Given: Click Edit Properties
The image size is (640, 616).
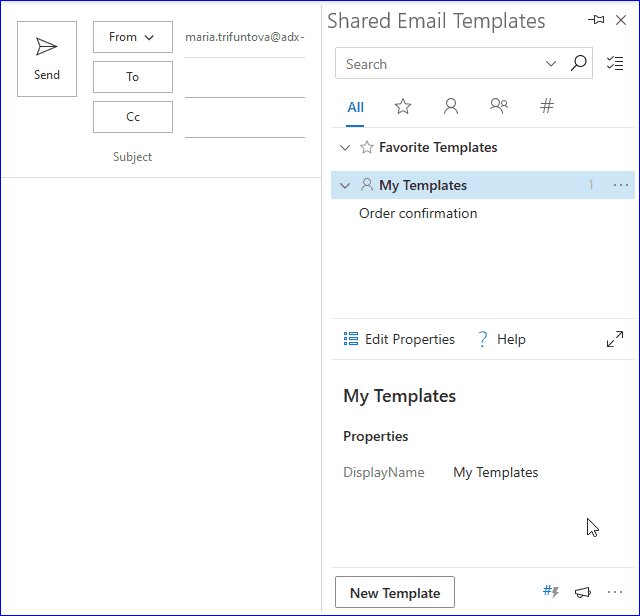Looking at the screenshot, I should (399, 339).
